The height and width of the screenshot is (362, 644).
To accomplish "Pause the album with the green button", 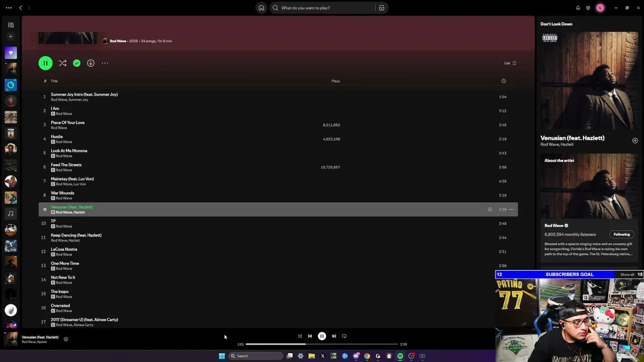I will coord(45,63).
